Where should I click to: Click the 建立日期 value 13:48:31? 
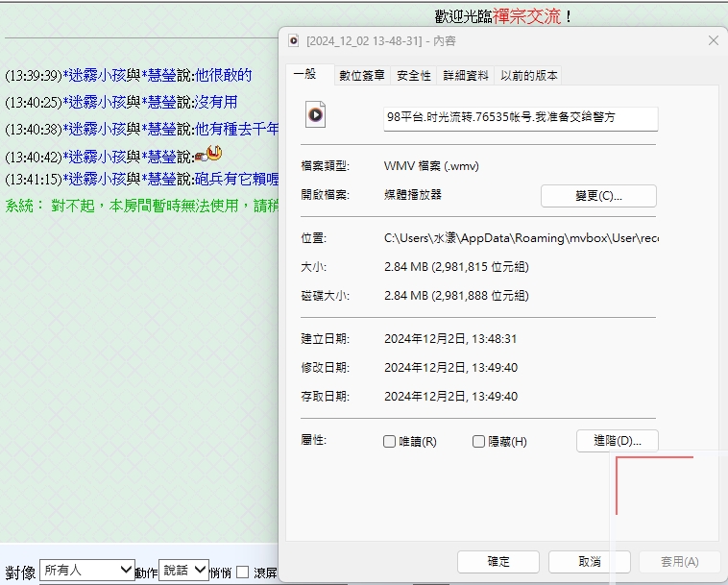click(x=450, y=339)
